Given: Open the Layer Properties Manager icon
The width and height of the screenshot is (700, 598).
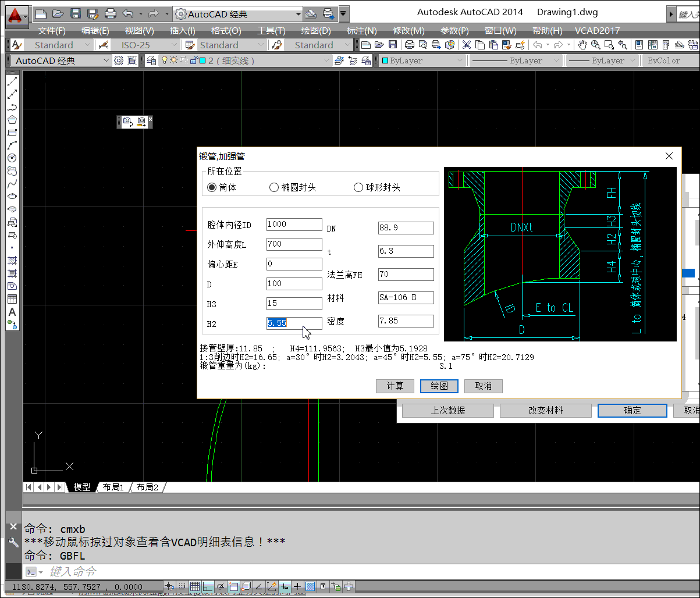Looking at the screenshot, I should pos(152,60).
